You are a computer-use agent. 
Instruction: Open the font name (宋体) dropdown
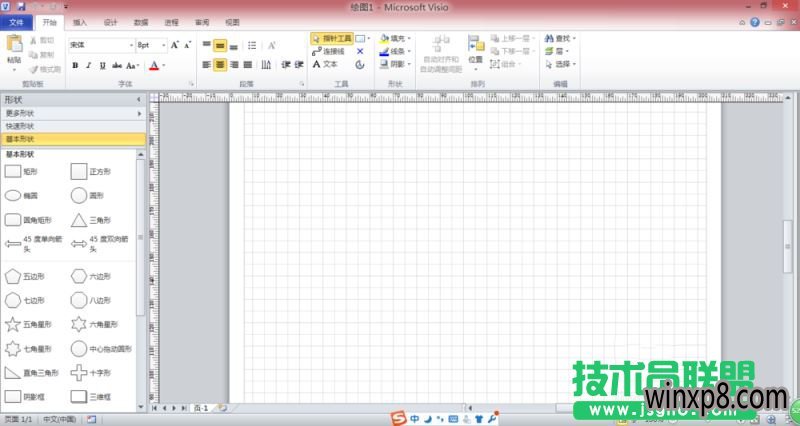point(131,45)
